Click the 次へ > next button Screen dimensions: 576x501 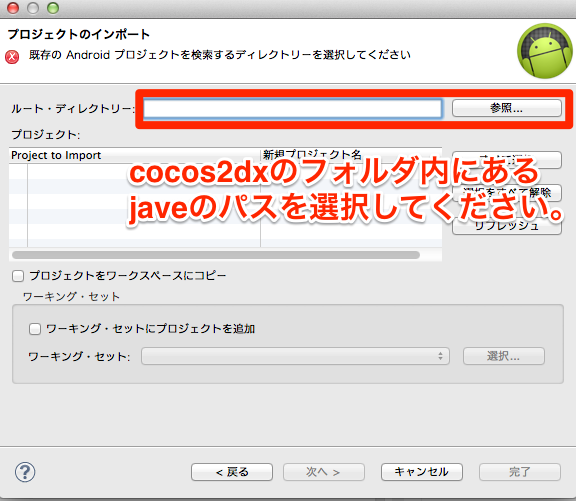coord(324,472)
